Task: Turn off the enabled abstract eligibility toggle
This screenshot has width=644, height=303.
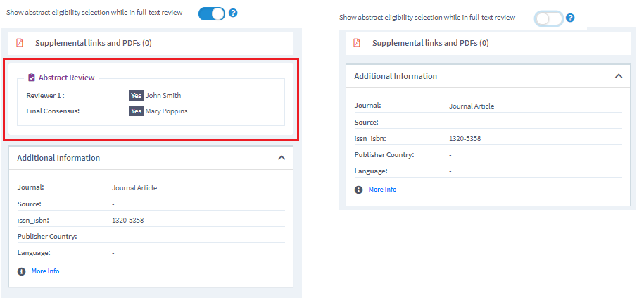Action: tap(212, 13)
